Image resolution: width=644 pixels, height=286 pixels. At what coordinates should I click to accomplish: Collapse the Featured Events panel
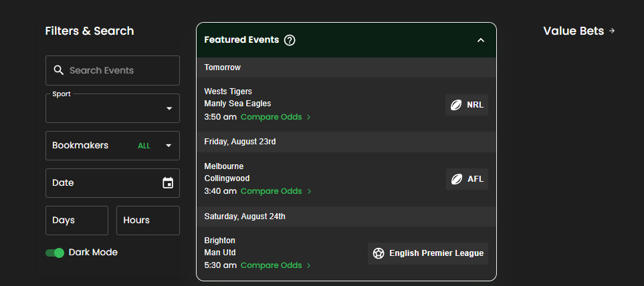point(481,40)
